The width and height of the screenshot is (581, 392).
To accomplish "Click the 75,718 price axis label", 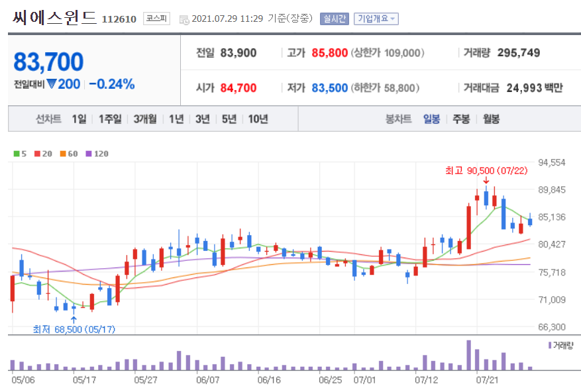I will point(552,272).
